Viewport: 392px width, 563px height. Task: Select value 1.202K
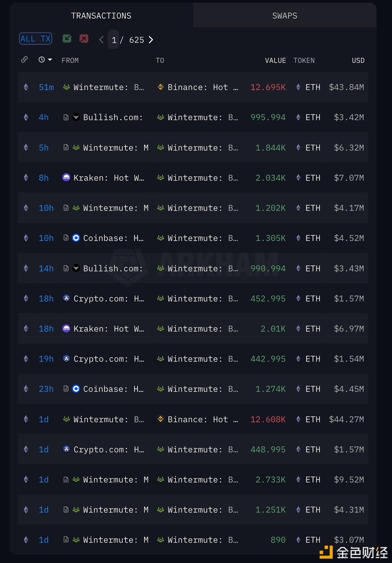tap(270, 208)
